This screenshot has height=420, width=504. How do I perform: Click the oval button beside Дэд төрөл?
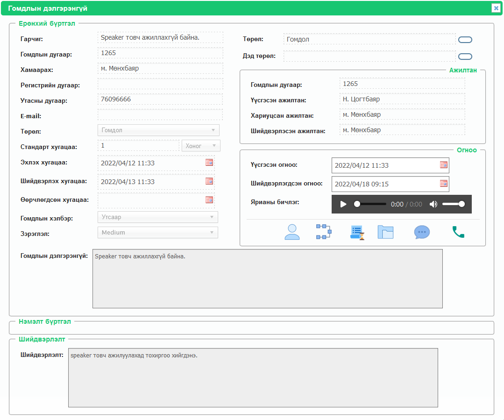(465, 57)
